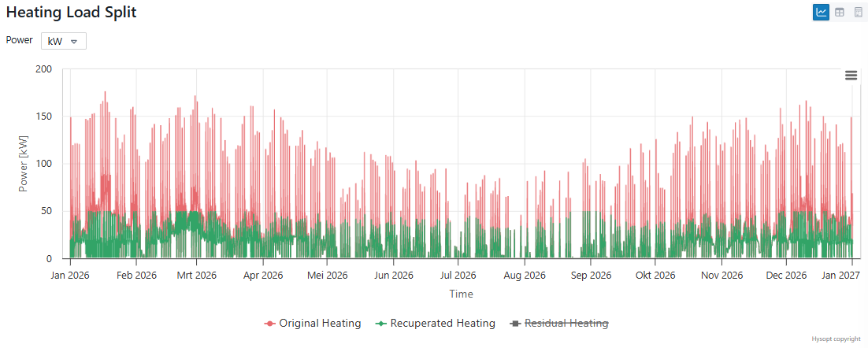This screenshot has height=348, width=868.
Task: Toggle the Recuperated Heating series label
Action: (443, 324)
